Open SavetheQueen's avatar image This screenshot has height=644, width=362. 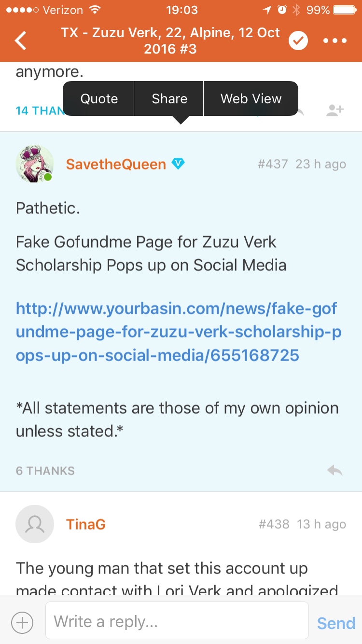tap(35, 164)
